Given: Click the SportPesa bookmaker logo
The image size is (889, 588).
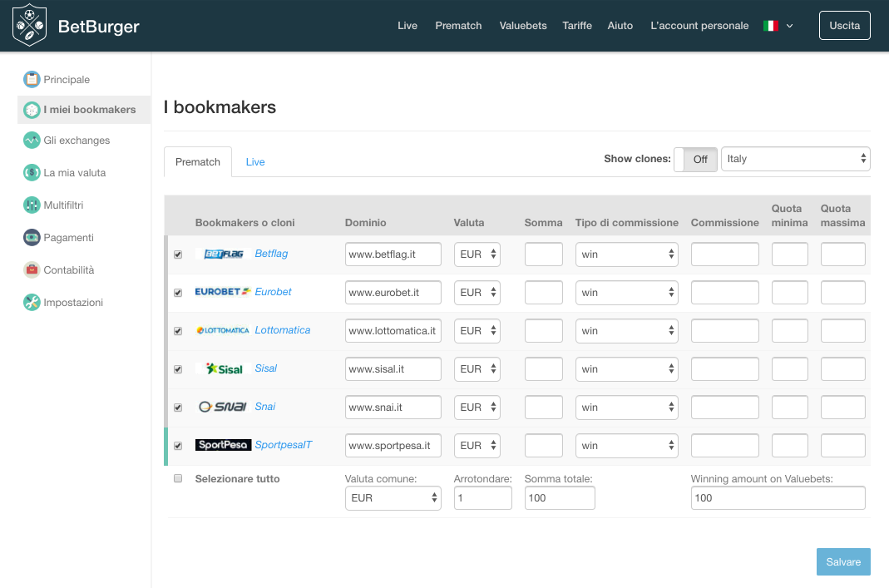Looking at the screenshot, I should (224, 445).
